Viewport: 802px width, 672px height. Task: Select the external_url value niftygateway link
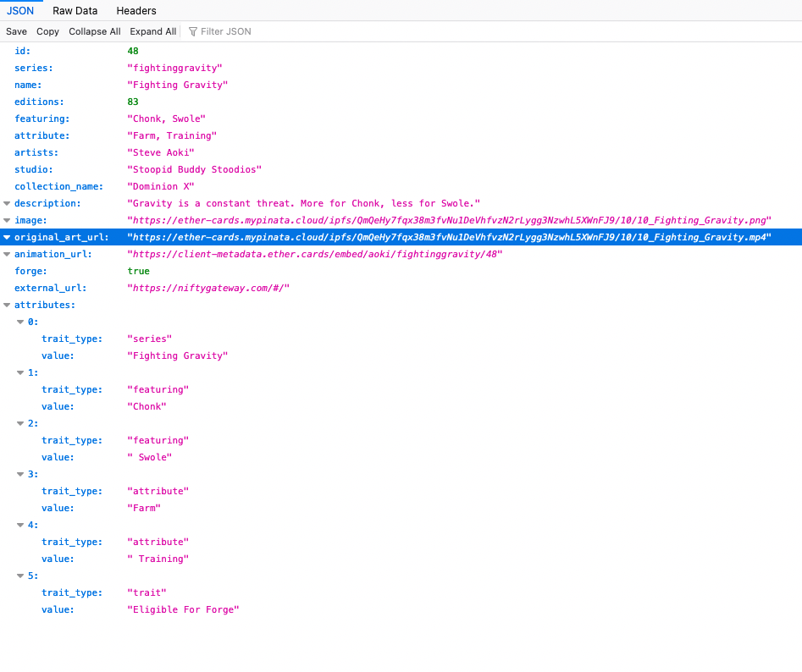pyautogui.click(x=208, y=288)
